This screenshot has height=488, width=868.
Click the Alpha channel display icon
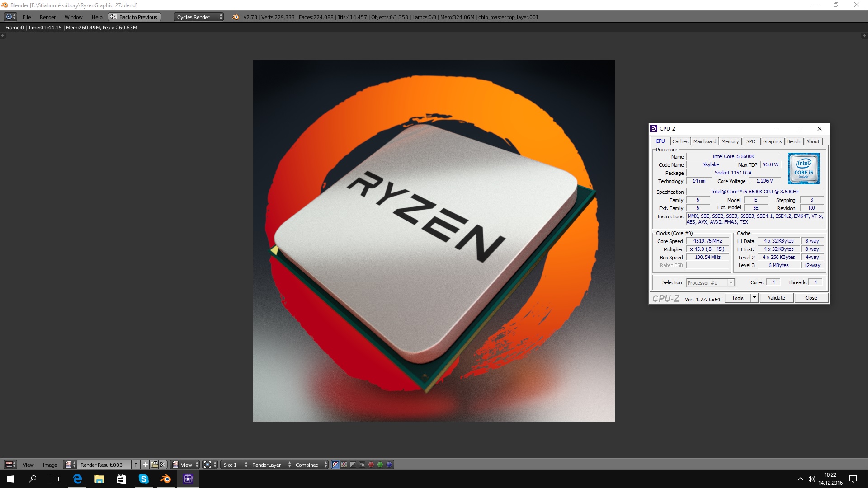[353, 465]
